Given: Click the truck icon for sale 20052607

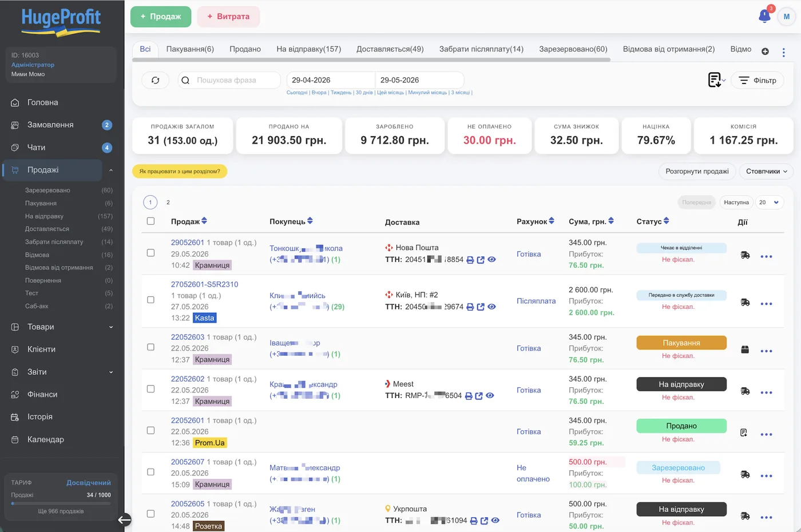Looking at the screenshot, I should coord(745,474).
